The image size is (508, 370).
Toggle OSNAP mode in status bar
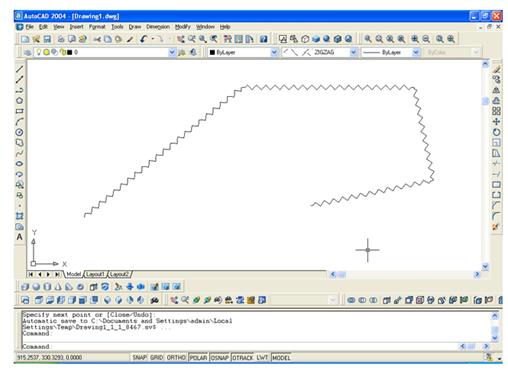[x=220, y=358]
